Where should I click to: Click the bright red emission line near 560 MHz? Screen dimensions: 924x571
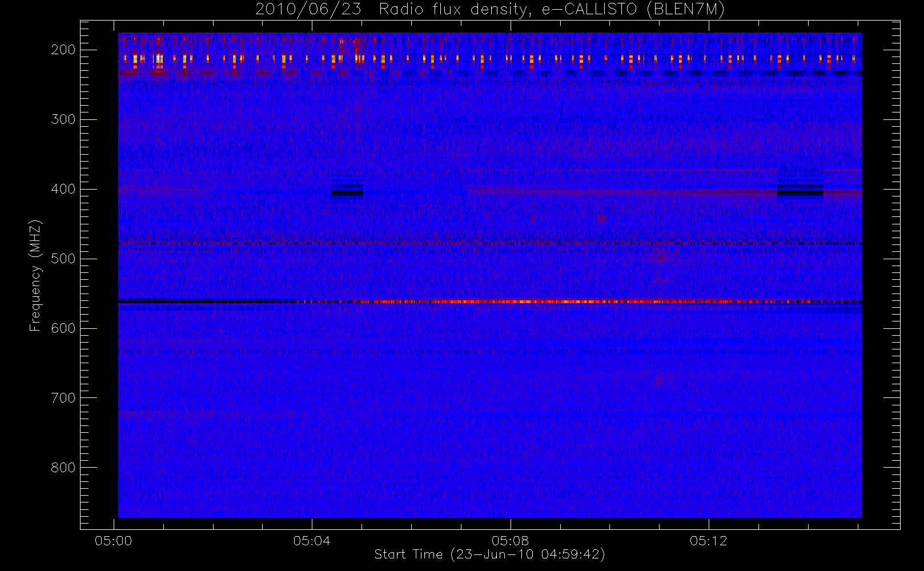(x=490, y=301)
